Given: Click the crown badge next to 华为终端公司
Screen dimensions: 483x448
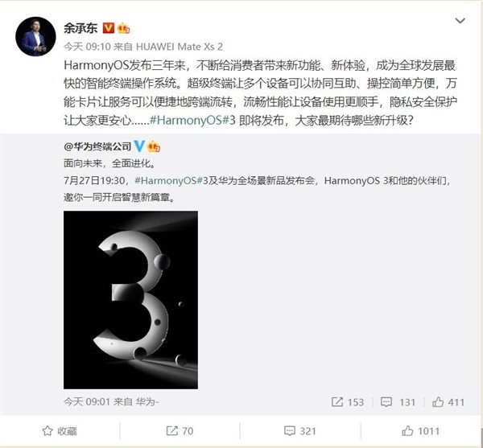Looking at the screenshot, I should pyautogui.click(x=154, y=146).
